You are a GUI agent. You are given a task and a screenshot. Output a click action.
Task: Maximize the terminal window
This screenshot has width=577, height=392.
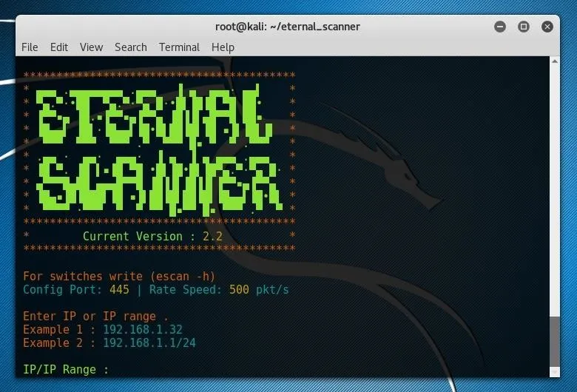(x=524, y=27)
